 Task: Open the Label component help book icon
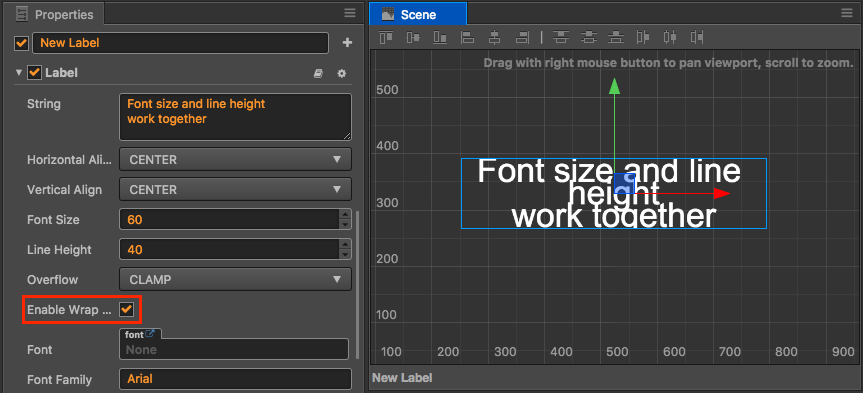[318, 73]
